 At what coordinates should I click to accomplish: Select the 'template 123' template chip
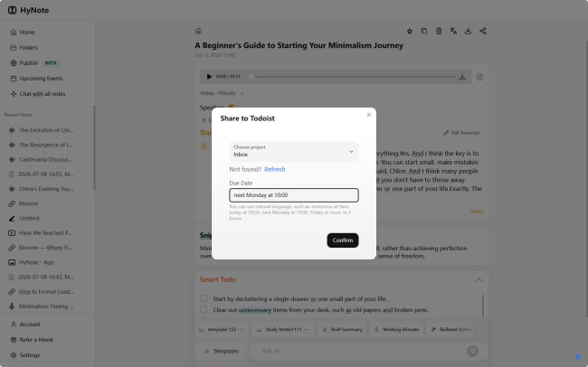tap(222, 330)
